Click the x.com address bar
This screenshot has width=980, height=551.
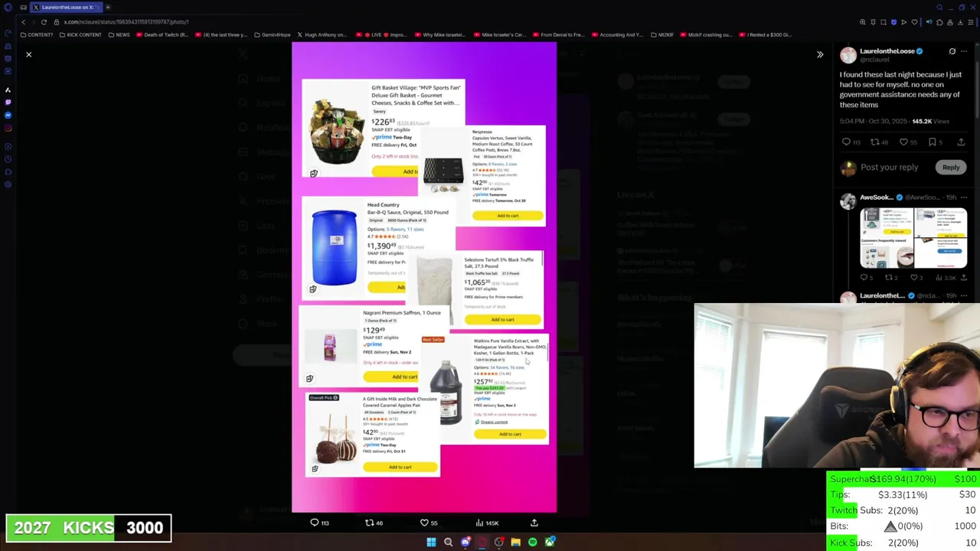[126, 22]
